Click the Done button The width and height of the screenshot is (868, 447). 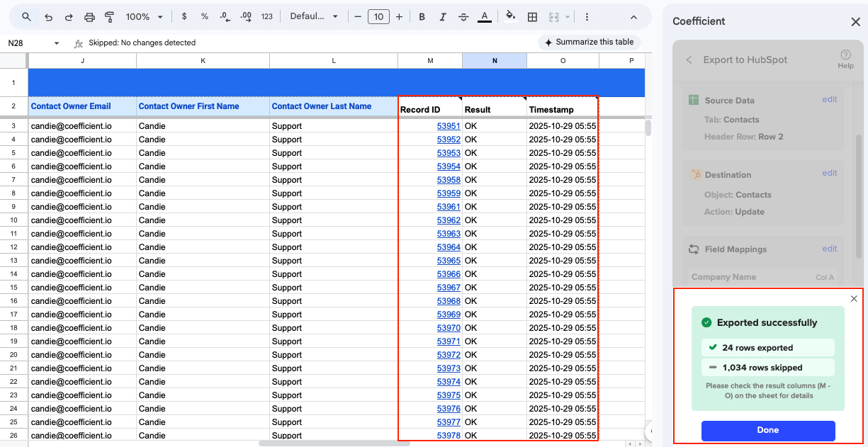pos(768,431)
